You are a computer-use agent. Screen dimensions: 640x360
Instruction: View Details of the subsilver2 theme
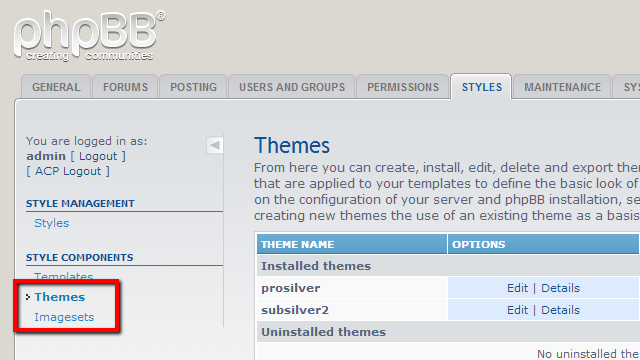(x=560, y=310)
